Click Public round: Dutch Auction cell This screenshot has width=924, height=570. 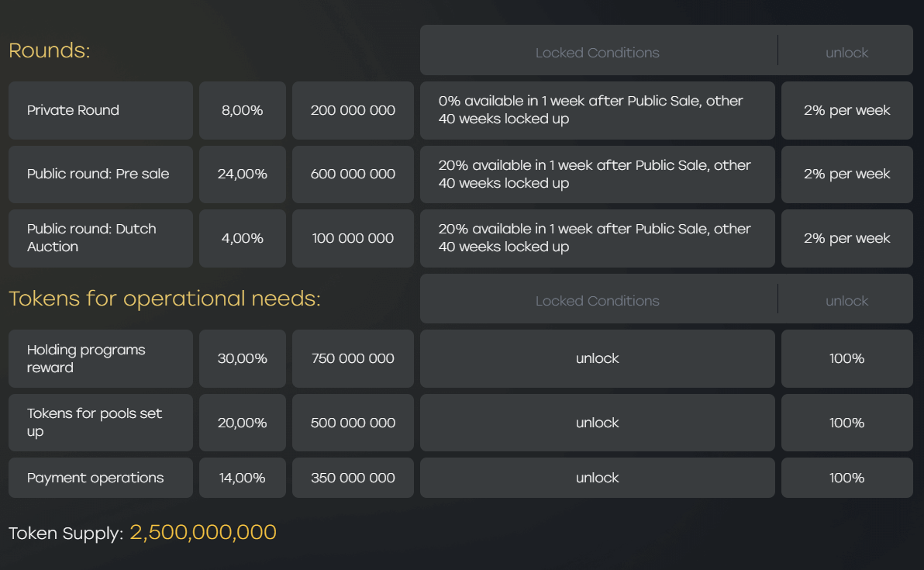pos(101,238)
